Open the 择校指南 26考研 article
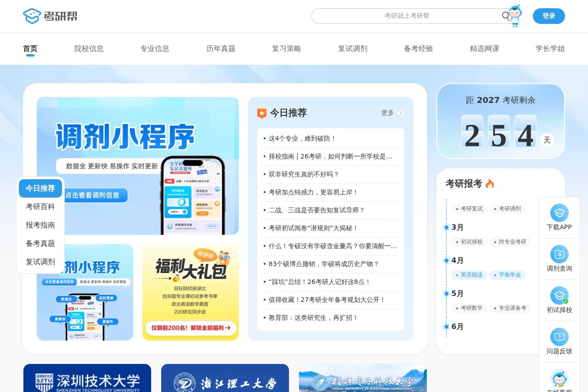Viewport: 588px width, 392px height. [330, 156]
